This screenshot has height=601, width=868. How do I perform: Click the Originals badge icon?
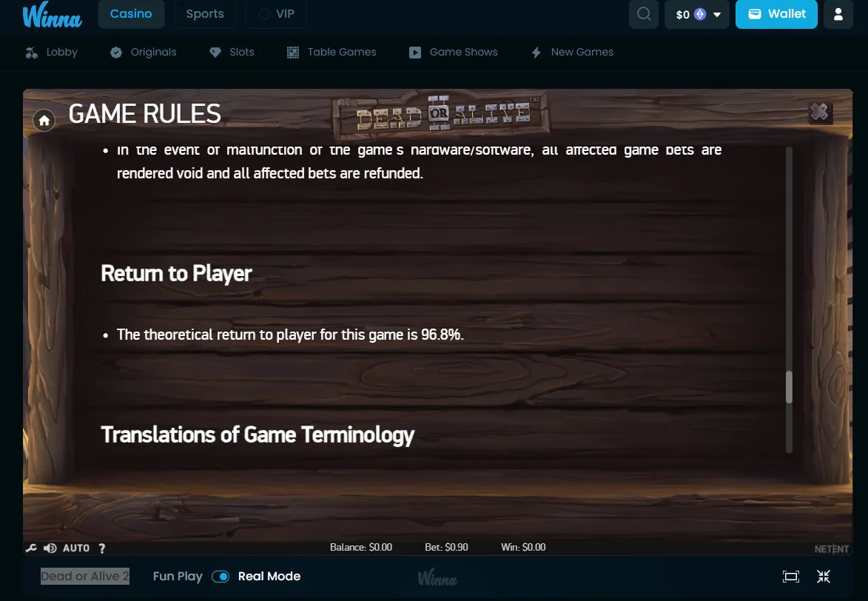pos(116,53)
